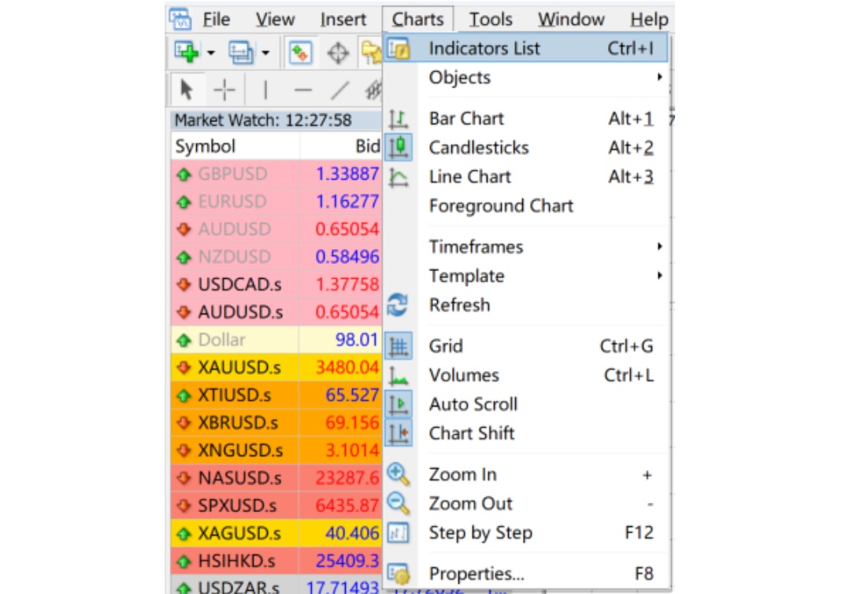
Task: Open the Insert menu
Action: 343,20
